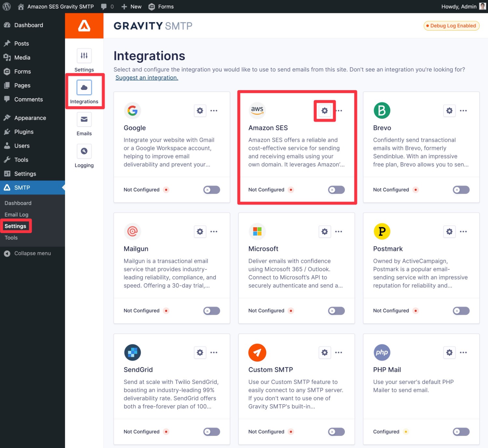Enable the SendGrid integration toggle

[212, 432]
